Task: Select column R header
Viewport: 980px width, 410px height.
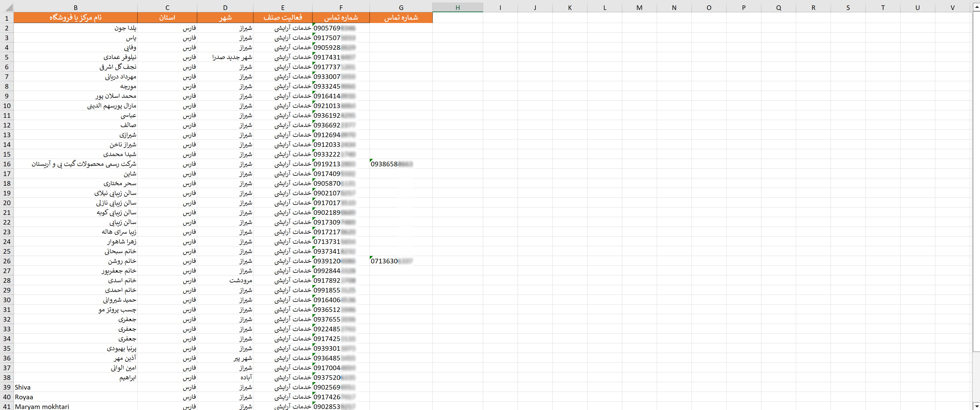Action: [813, 7]
